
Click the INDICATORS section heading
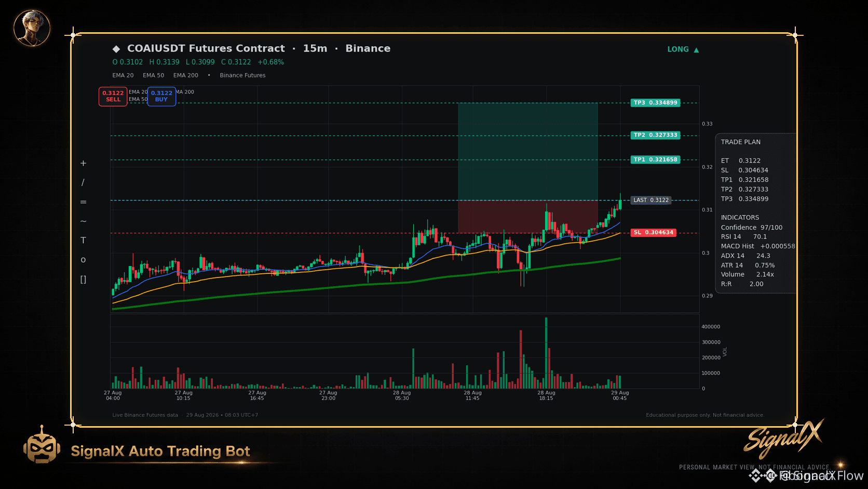tap(740, 217)
